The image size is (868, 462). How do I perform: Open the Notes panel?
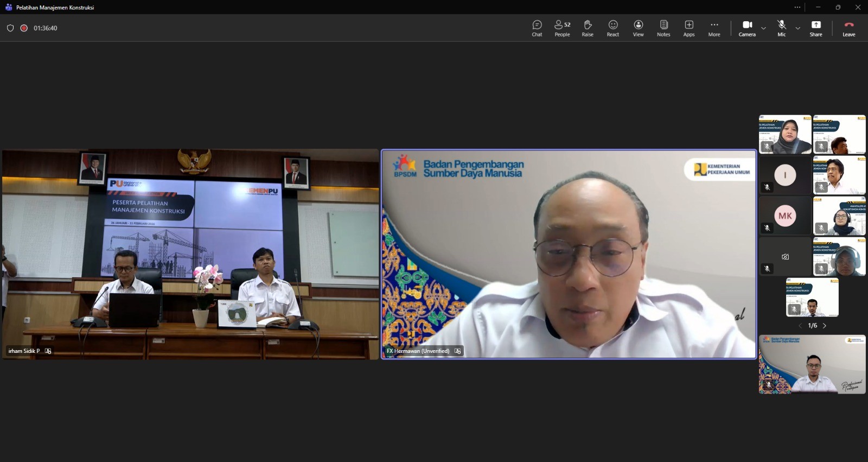[x=663, y=28]
